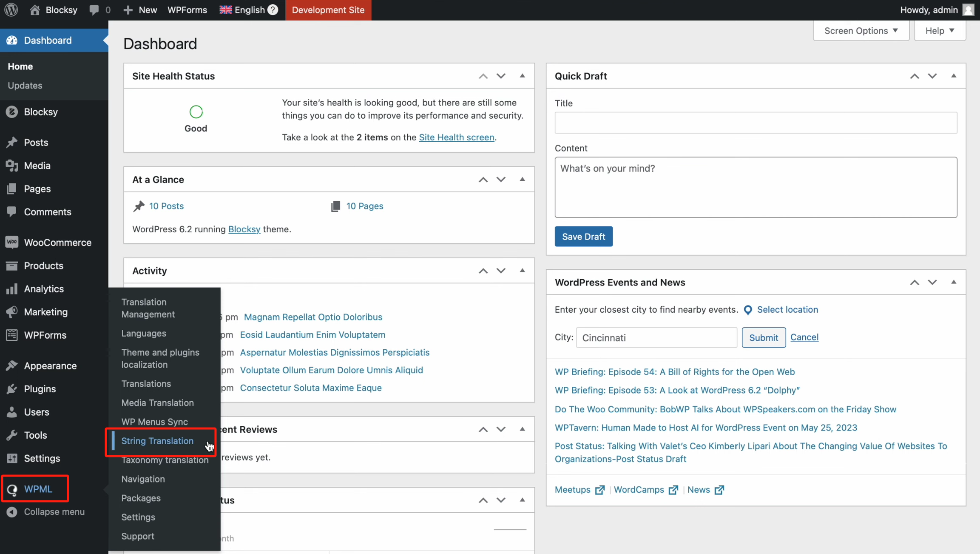Expand the Screen Options dropdown
Screen dimensions: 980x554
(861, 31)
